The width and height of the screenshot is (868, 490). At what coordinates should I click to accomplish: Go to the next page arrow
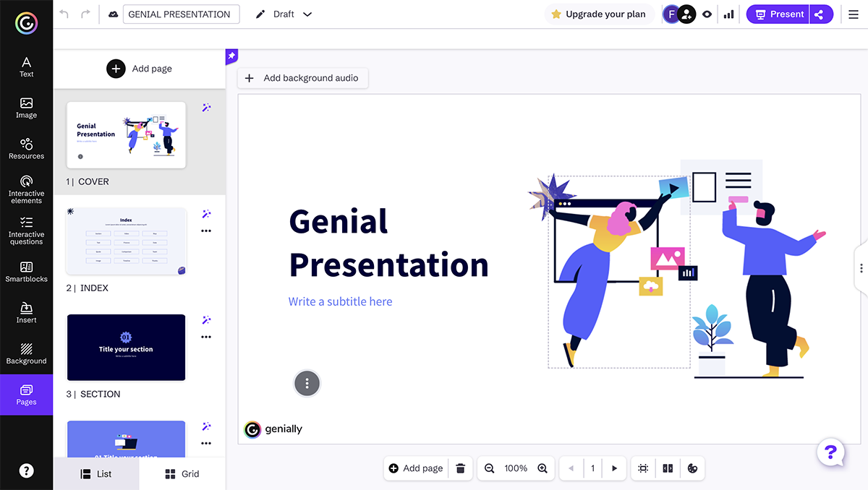614,468
